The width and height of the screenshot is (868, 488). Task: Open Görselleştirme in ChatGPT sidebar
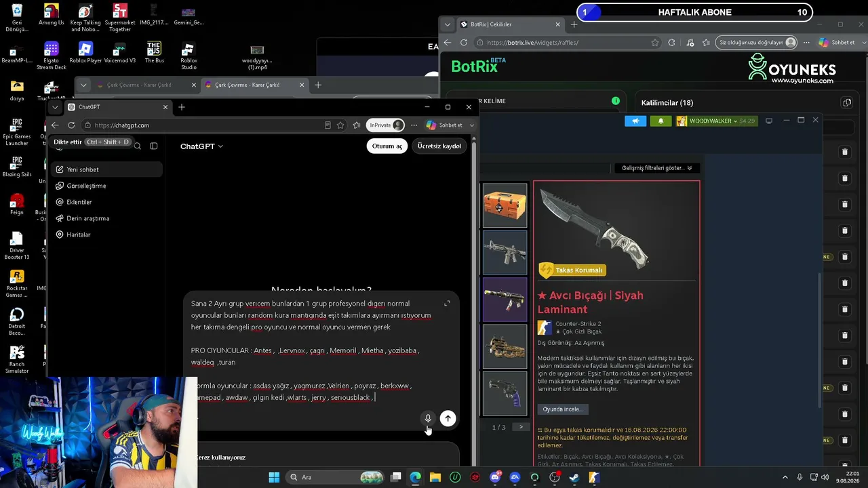tap(106, 186)
